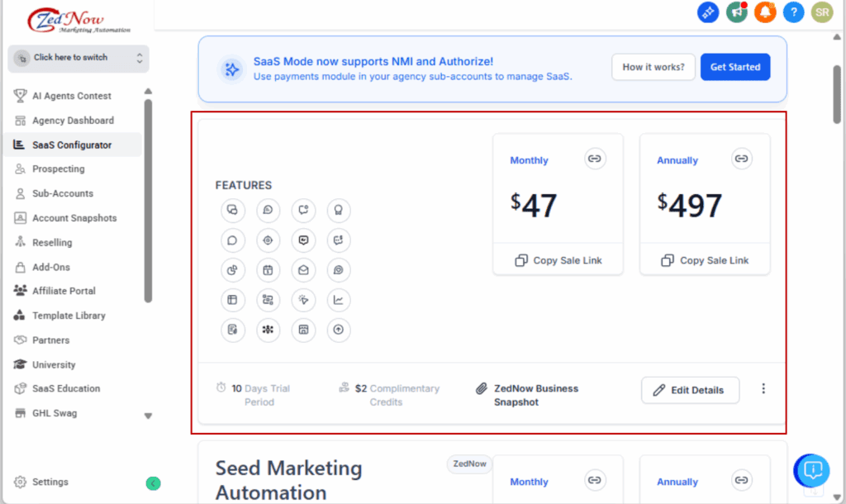
Task: Click the sidebar vertical scrollbar thumb
Action: click(149, 201)
